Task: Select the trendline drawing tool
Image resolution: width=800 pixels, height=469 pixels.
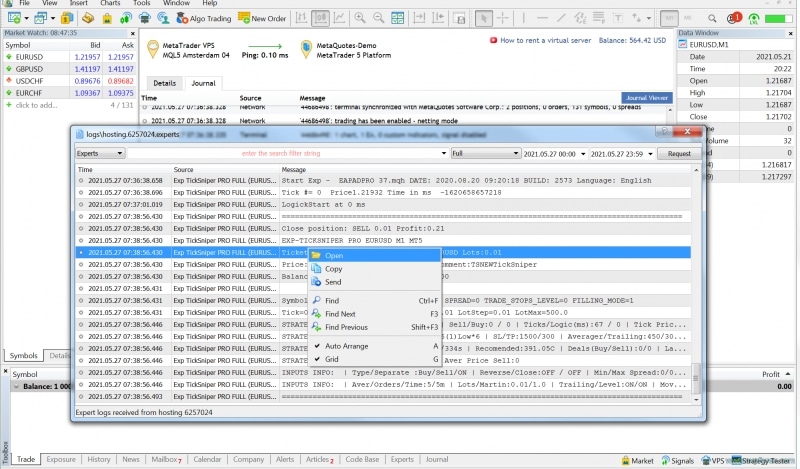Action: point(561,18)
